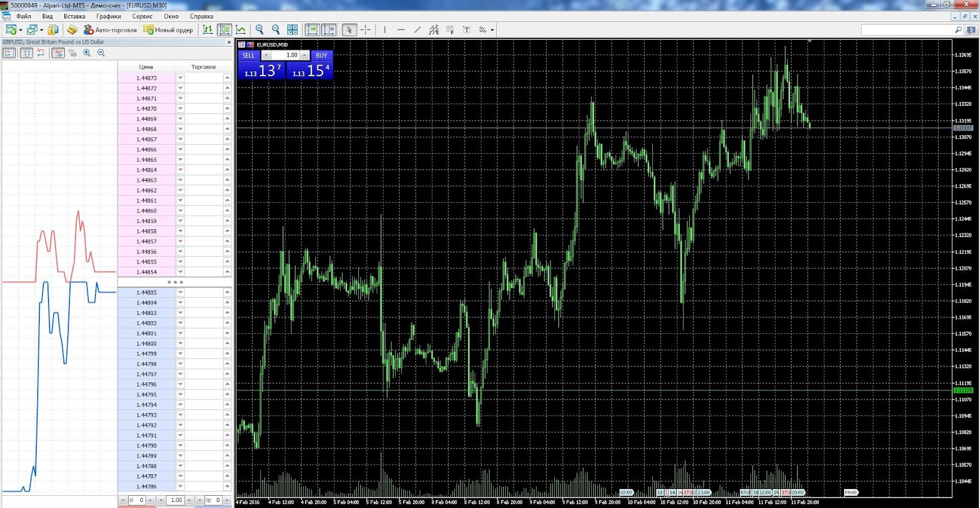Tile chart windows from the toolbar
This screenshot has height=508, width=980.
pos(292,29)
